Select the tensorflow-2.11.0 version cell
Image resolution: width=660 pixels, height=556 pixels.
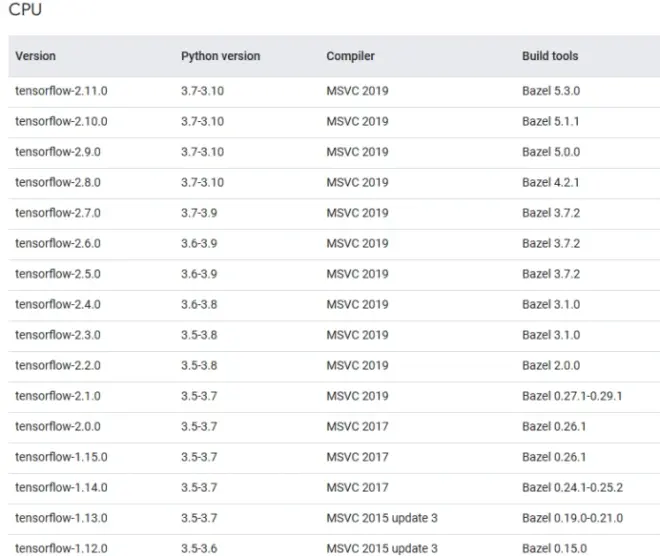click(x=61, y=91)
